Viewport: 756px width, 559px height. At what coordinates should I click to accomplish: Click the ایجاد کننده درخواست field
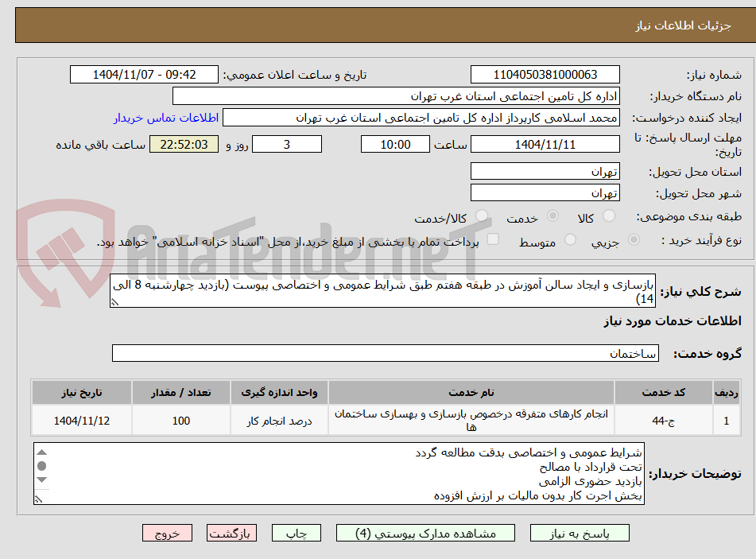(x=421, y=118)
